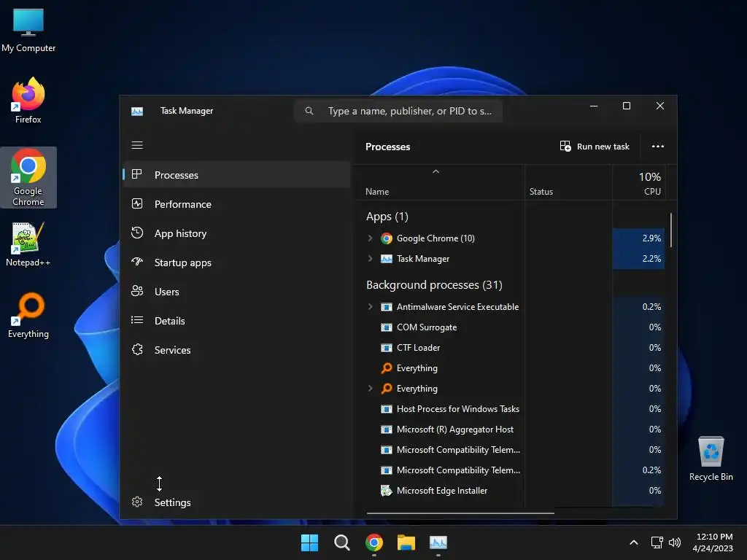Select Microsoft (R) Aggregator Host row
Viewport: 747px width, 560px height.
pos(510,429)
